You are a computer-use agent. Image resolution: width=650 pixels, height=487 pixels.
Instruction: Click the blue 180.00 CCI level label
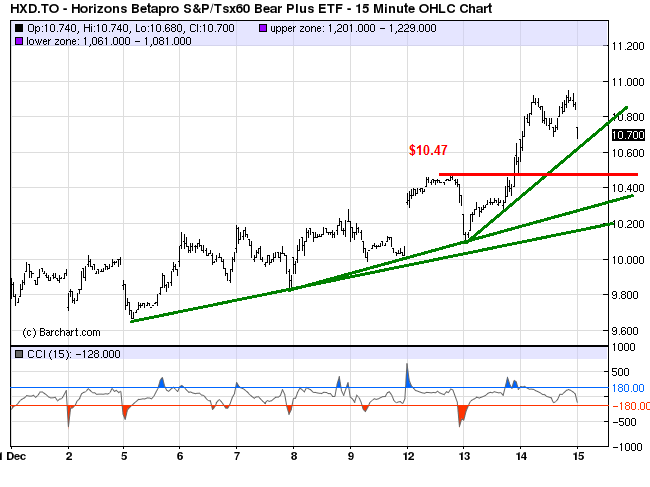pos(628,388)
